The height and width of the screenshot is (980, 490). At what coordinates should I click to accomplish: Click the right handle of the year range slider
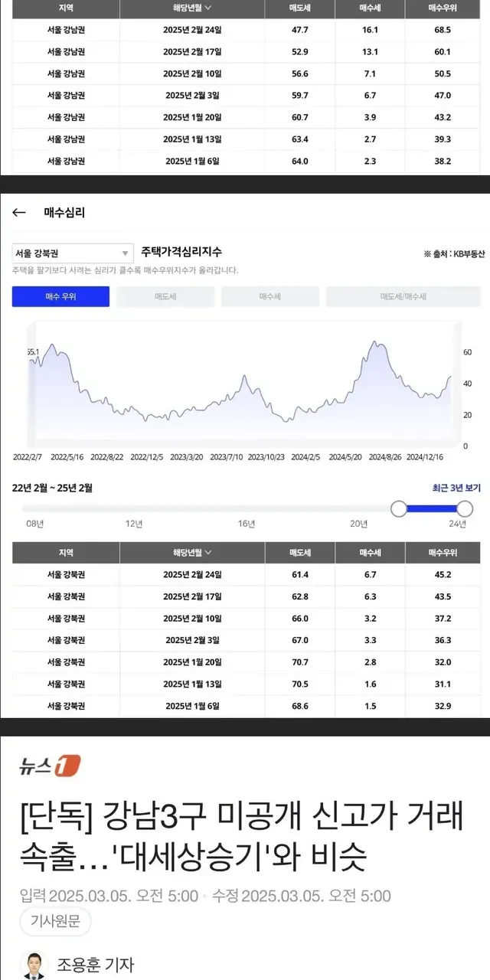tap(465, 509)
